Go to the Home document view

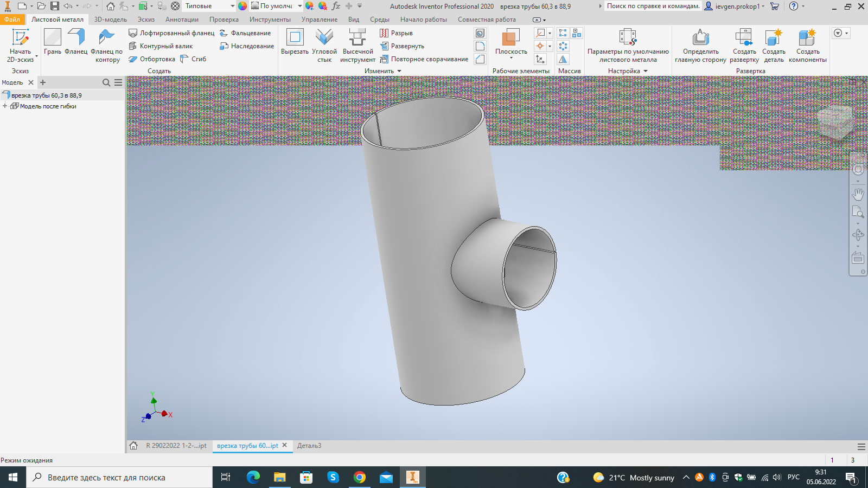click(x=133, y=446)
